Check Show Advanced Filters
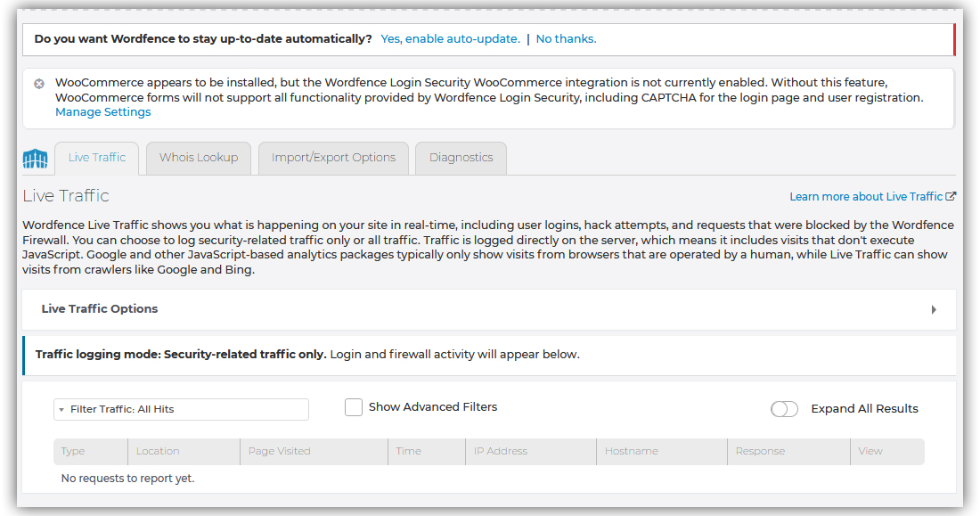The image size is (980, 516). 354,407
